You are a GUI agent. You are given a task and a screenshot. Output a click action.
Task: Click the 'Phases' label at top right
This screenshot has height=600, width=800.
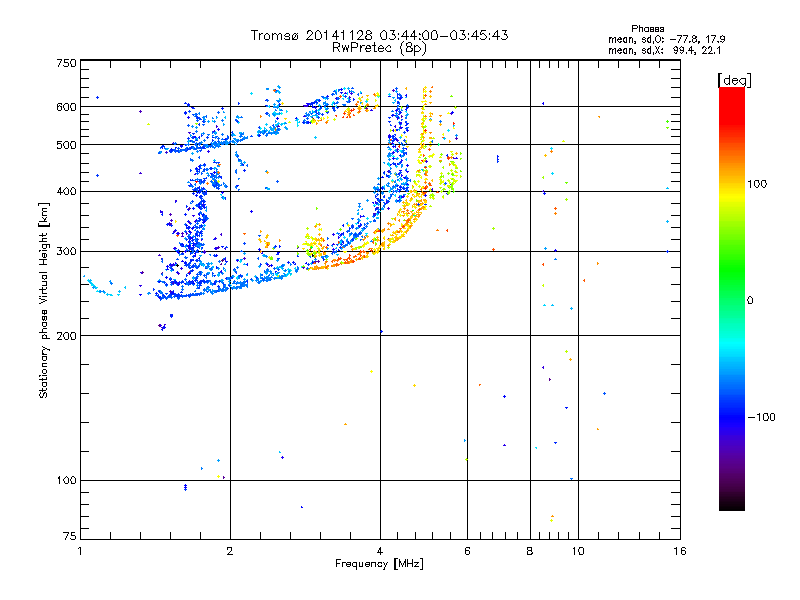pyautogui.click(x=647, y=29)
